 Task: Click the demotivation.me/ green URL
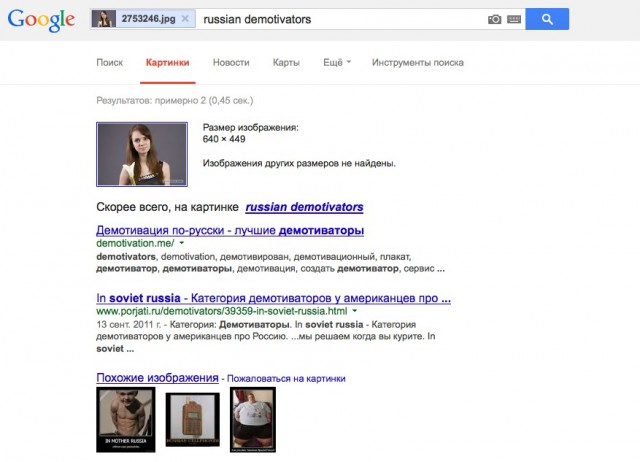[x=135, y=243]
